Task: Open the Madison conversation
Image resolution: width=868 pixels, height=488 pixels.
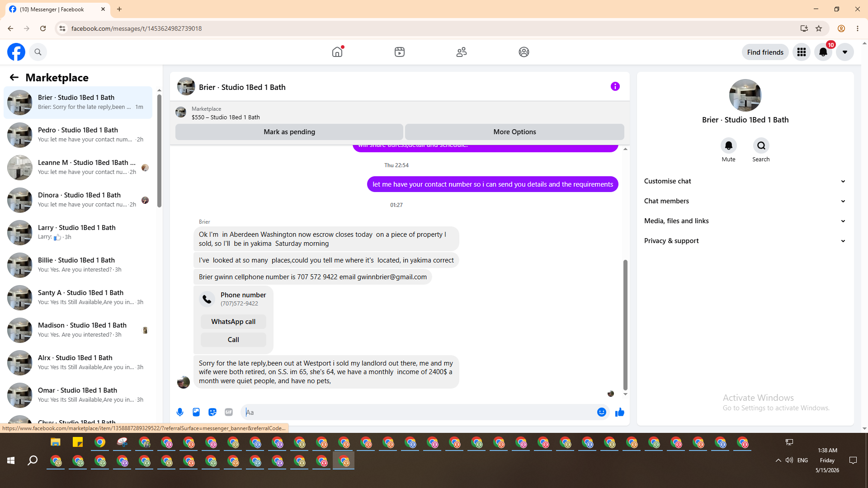Action: pos(78,330)
